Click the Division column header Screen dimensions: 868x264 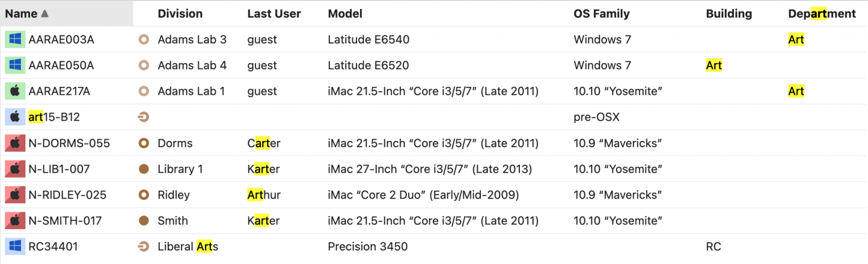coord(180,14)
